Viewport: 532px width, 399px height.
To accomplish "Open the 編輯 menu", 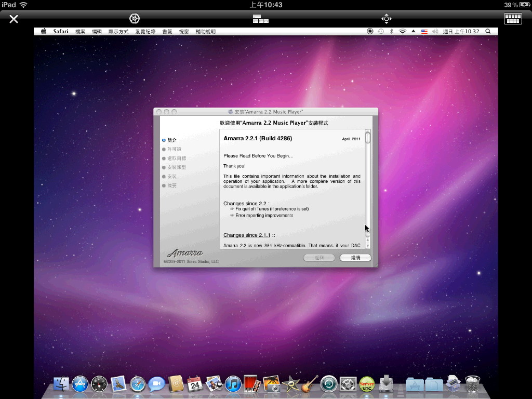I will 97,32.
